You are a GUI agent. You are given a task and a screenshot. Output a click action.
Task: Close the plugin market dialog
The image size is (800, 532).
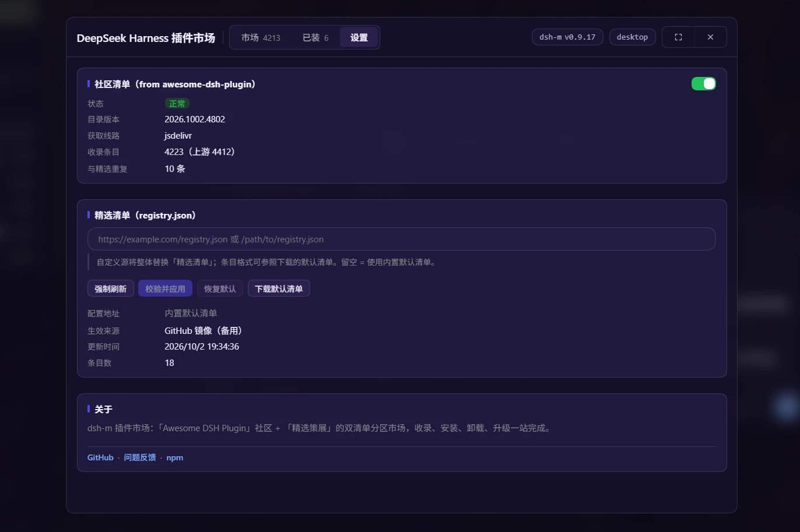tap(710, 37)
